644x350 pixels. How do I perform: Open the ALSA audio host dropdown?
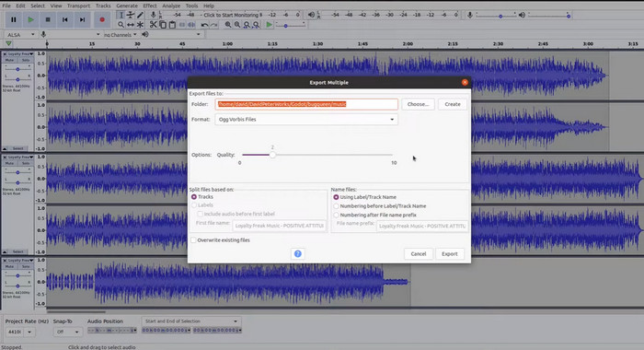click(20, 35)
